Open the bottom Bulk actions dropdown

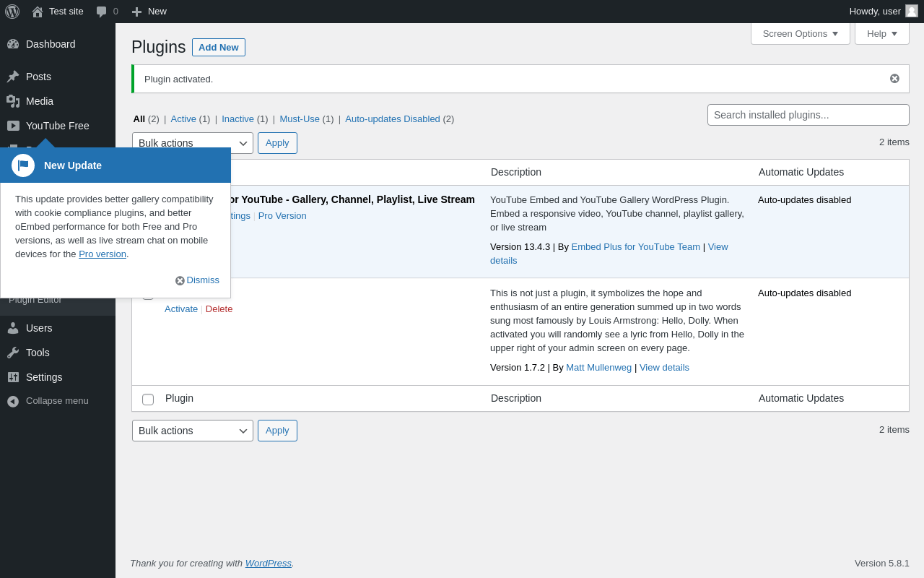pyautogui.click(x=193, y=431)
